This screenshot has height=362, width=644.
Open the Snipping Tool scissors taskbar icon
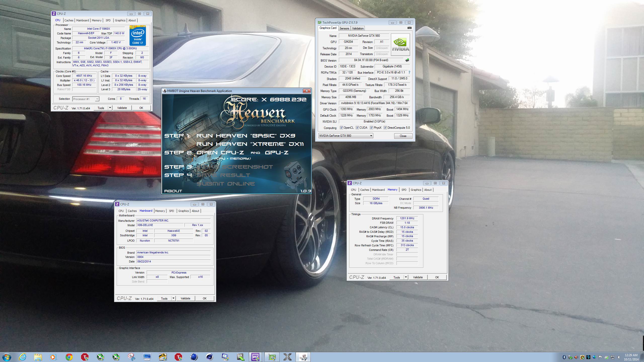[x=131, y=357]
